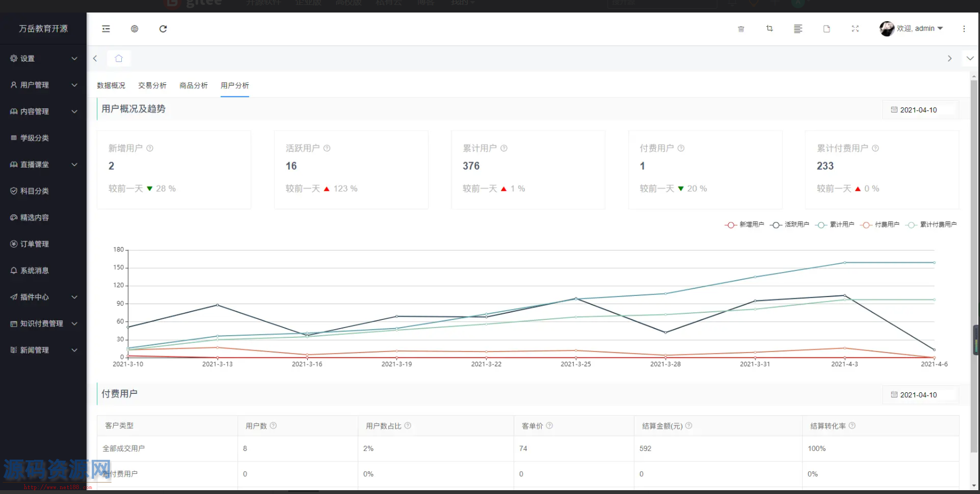Toggle the 累计付费用户 series in the chart legend
This screenshot has height=494, width=980.
point(931,225)
